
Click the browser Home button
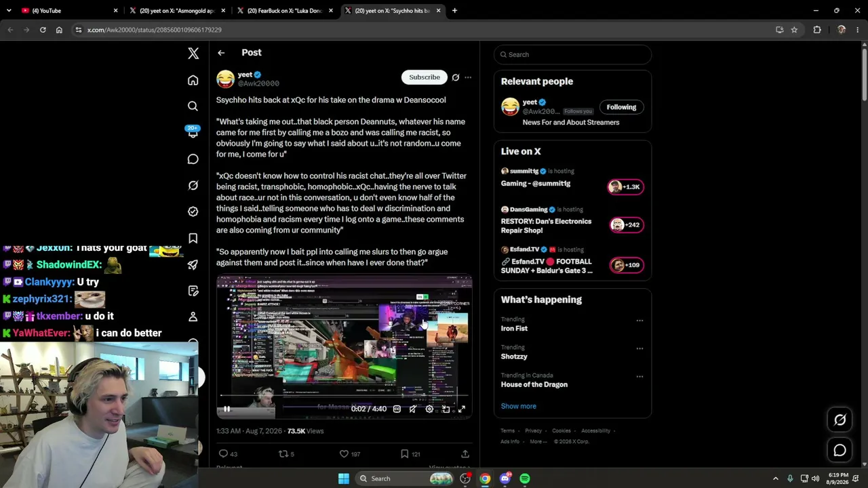(59, 30)
